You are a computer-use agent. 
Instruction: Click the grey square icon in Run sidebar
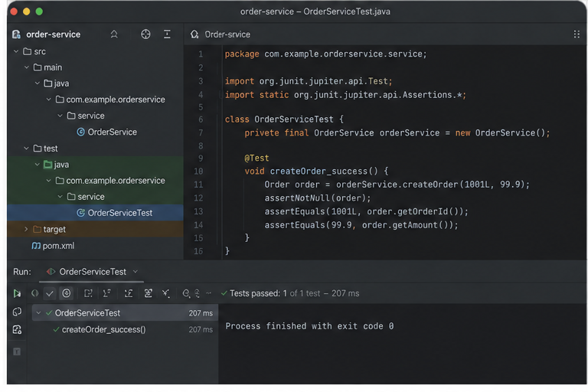pyautogui.click(x=17, y=351)
